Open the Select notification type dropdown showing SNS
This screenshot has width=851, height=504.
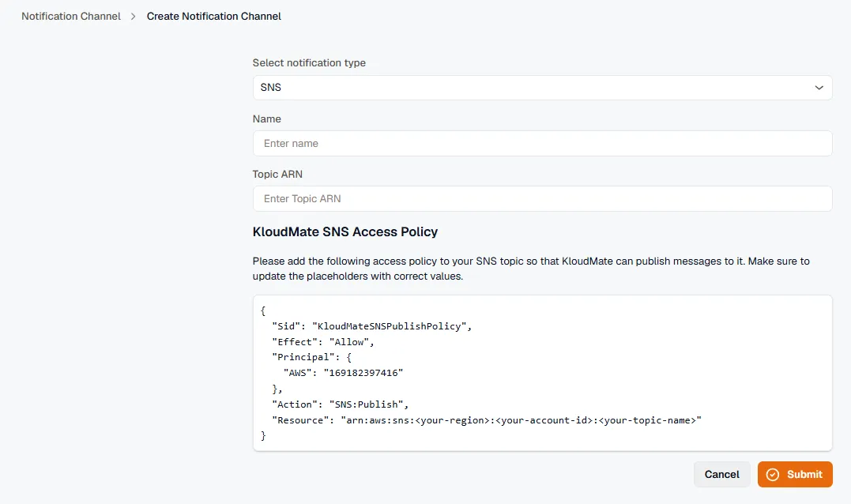[542, 88]
